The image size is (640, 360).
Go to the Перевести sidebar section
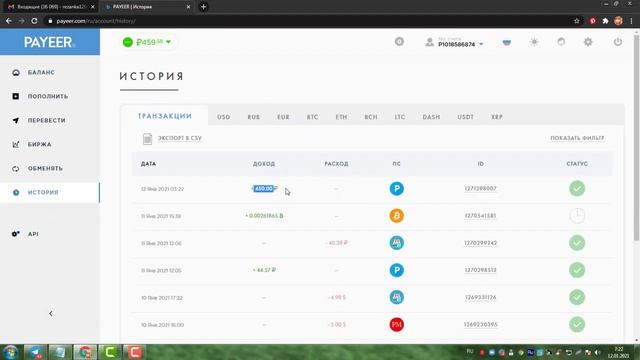click(x=46, y=120)
